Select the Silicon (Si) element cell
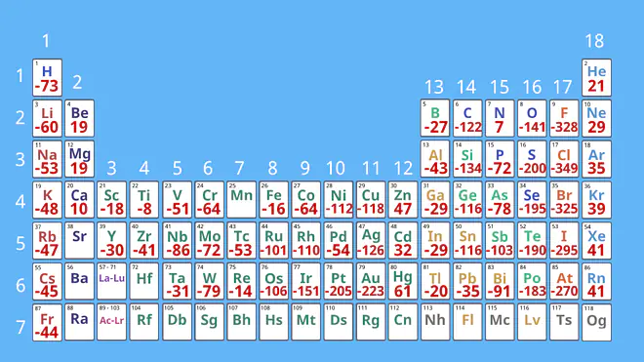This screenshot has width=644, height=362. coord(467,159)
